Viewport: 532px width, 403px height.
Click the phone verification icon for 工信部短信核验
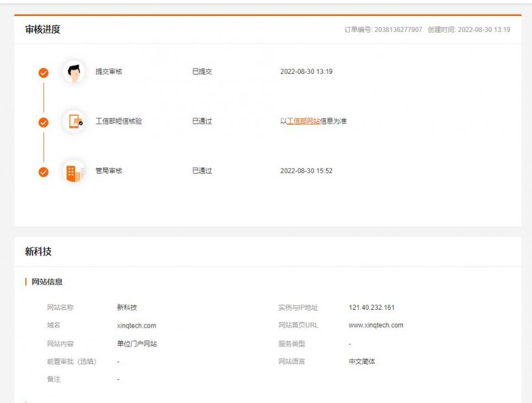pyautogui.click(x=74, y=122)
